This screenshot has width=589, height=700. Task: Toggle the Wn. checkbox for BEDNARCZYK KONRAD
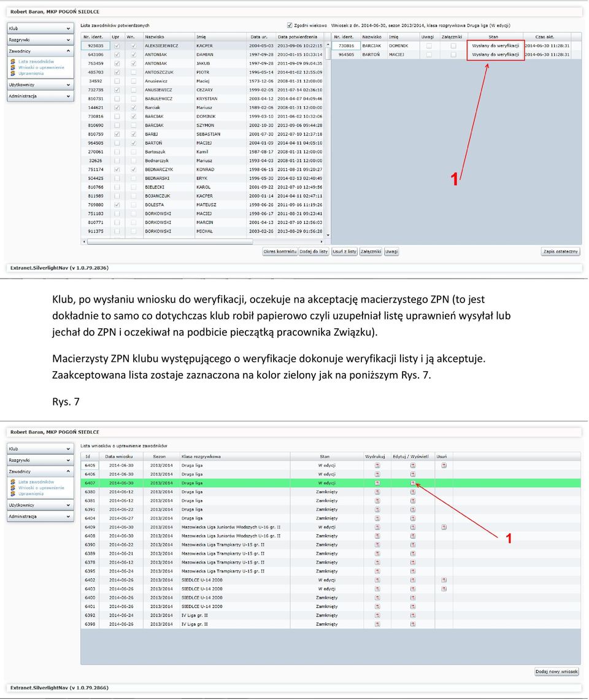(133, 169)
